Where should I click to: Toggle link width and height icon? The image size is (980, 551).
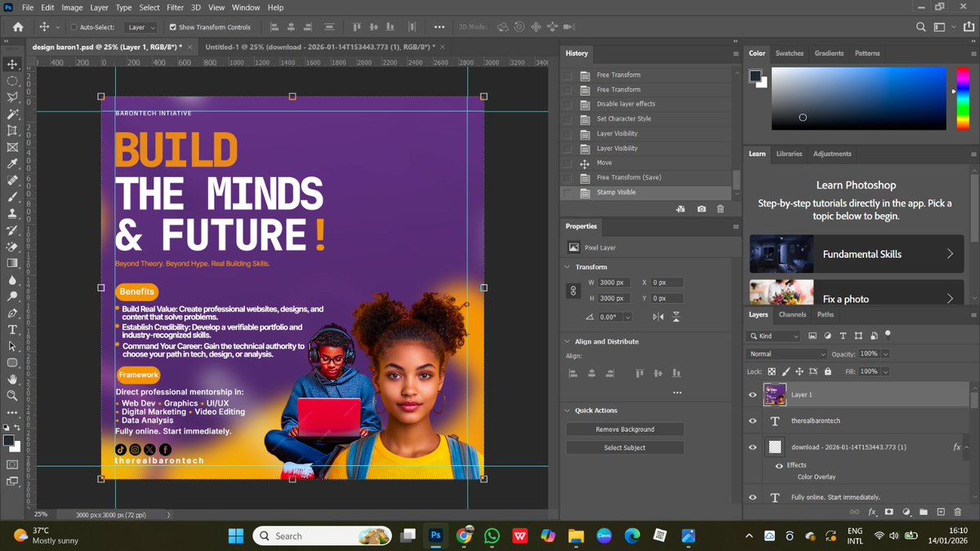(x=572, y=290)
